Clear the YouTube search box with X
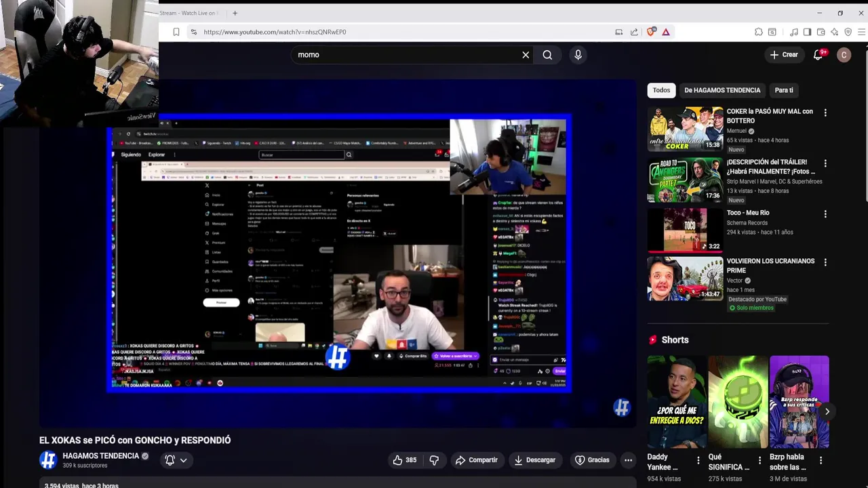The width and height of the screenshot is (868, 488). tap(526, 55)
